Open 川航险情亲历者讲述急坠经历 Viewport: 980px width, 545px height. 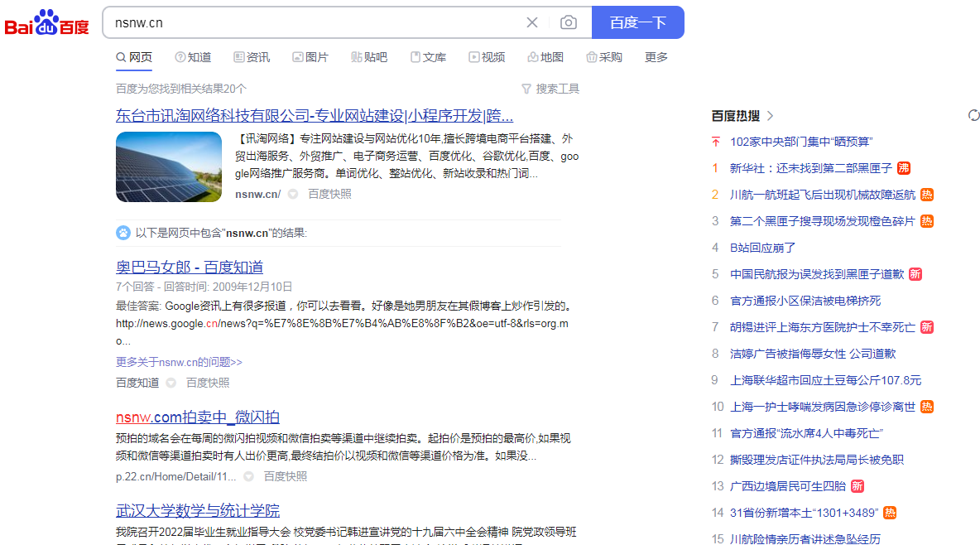coord(805,538)
